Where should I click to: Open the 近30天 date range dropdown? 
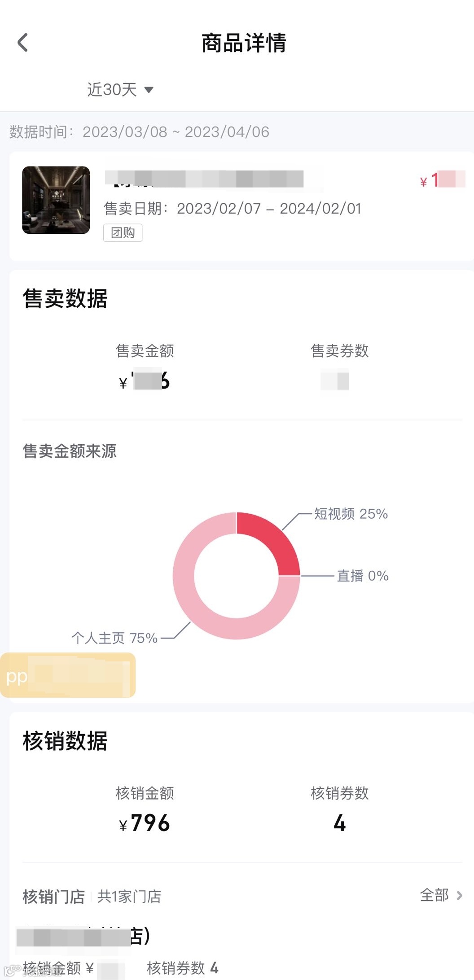(x=112, y=90)
